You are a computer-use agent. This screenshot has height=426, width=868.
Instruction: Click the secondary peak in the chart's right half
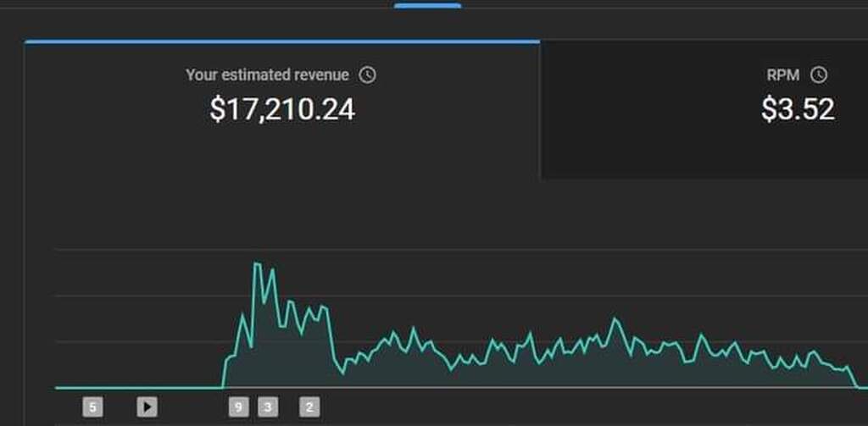click(615, 319)
